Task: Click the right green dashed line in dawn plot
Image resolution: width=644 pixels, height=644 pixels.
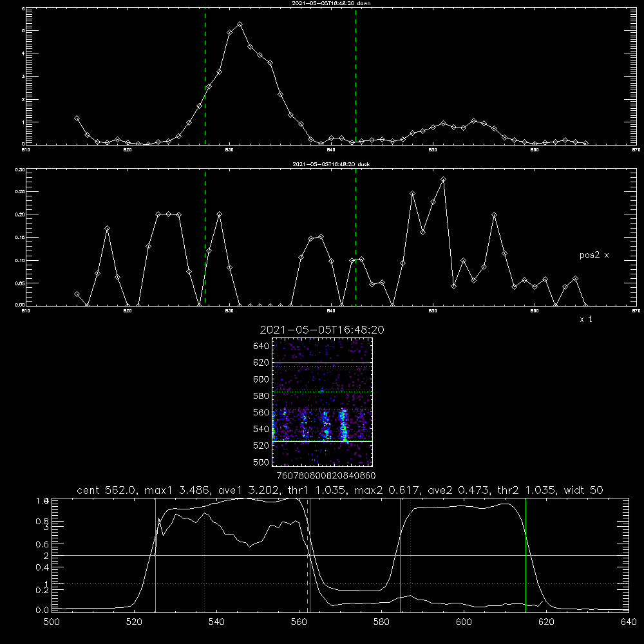Action: [x=355, y=77]
